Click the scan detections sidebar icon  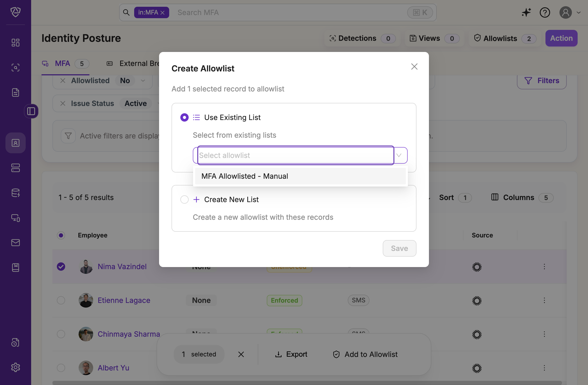click(x=16, y=68)
